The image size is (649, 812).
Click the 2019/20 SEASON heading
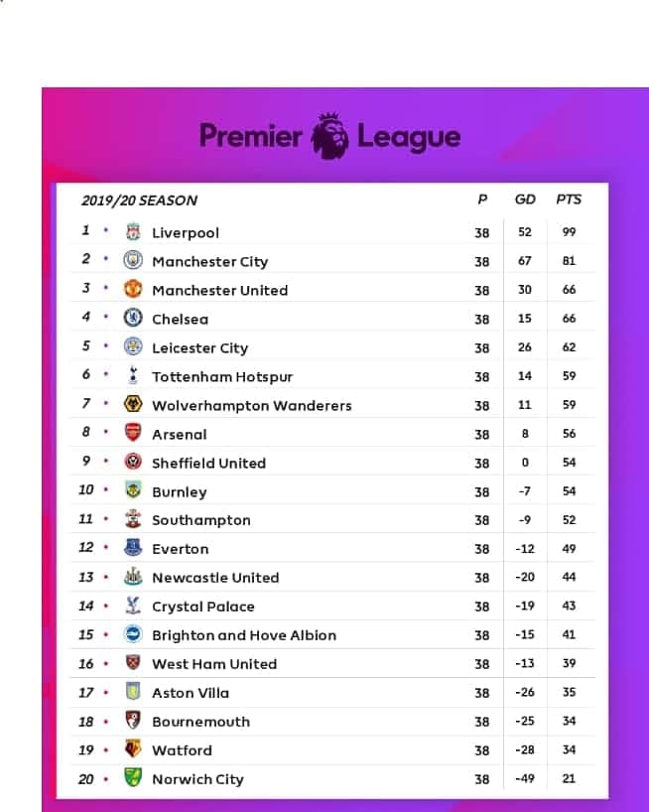pos(139,201)
